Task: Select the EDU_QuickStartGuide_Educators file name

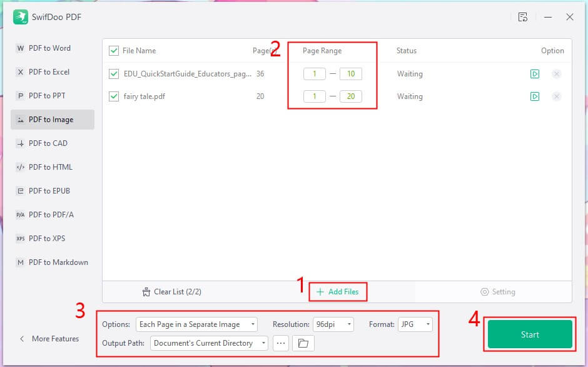Action: (188, 74)
